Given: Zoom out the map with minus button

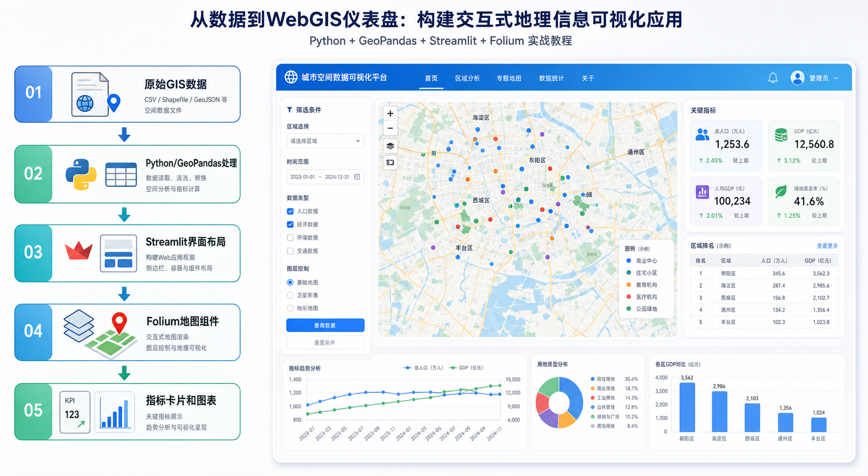Looking at the screenshot, I should tap(390, 128).
